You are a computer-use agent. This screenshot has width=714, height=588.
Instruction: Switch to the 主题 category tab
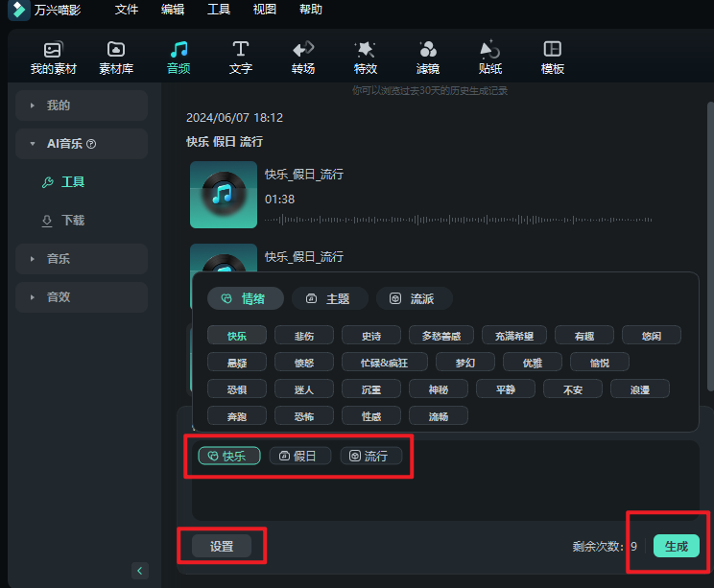330,298
